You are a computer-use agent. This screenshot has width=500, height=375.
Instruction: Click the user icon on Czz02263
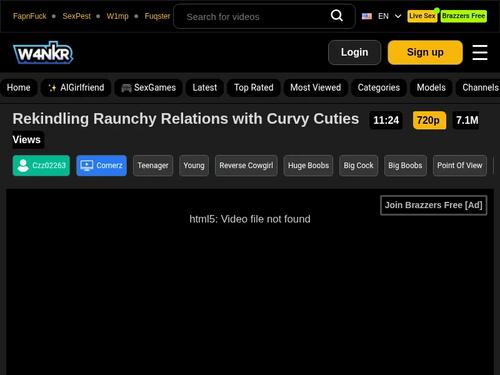23,165
